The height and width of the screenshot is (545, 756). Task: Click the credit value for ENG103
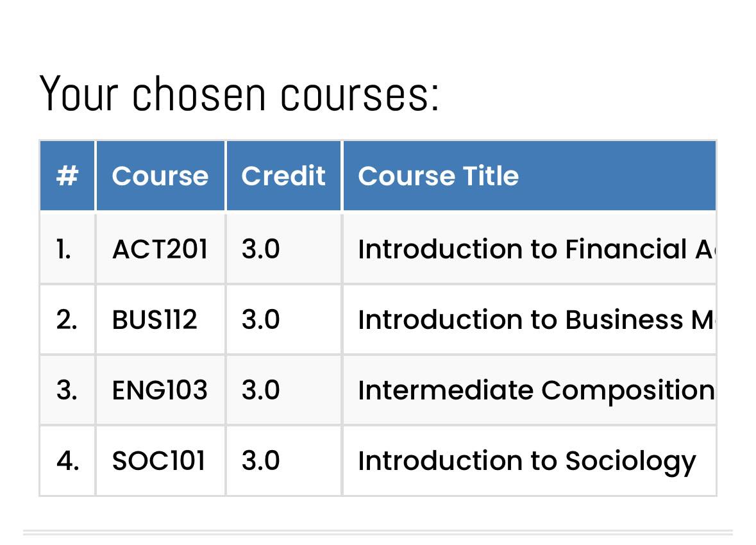[x=260, y=390]
